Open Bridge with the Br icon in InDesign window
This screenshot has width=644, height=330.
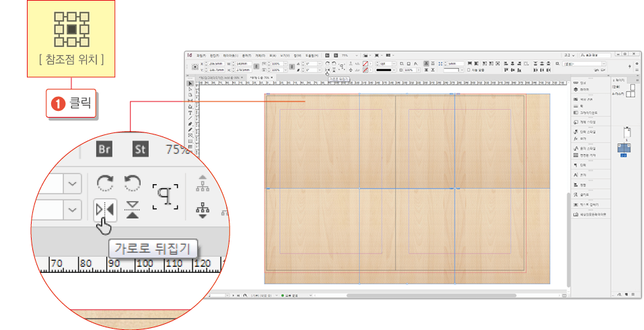(327, 55)
